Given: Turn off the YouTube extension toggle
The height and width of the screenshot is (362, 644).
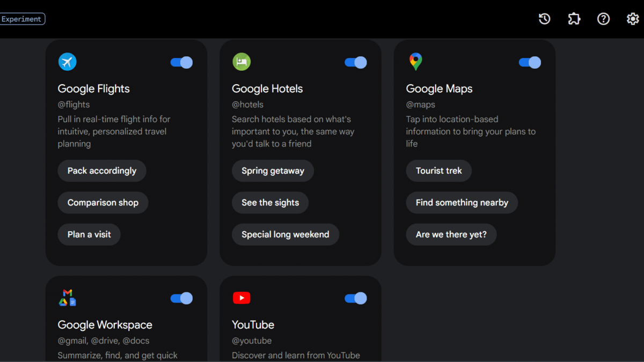Looking at the screenshot, I should pyautogui.click(x=356, y=298).
